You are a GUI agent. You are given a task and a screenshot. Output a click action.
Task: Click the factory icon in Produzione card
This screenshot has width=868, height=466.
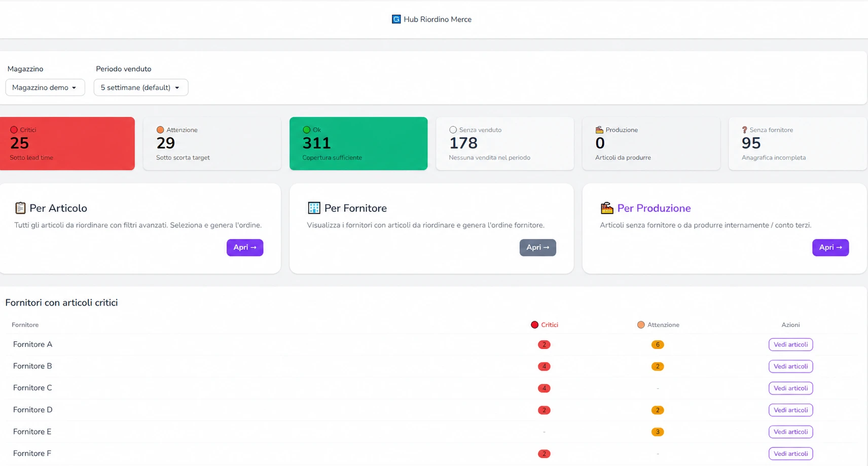tap(599, 130)
